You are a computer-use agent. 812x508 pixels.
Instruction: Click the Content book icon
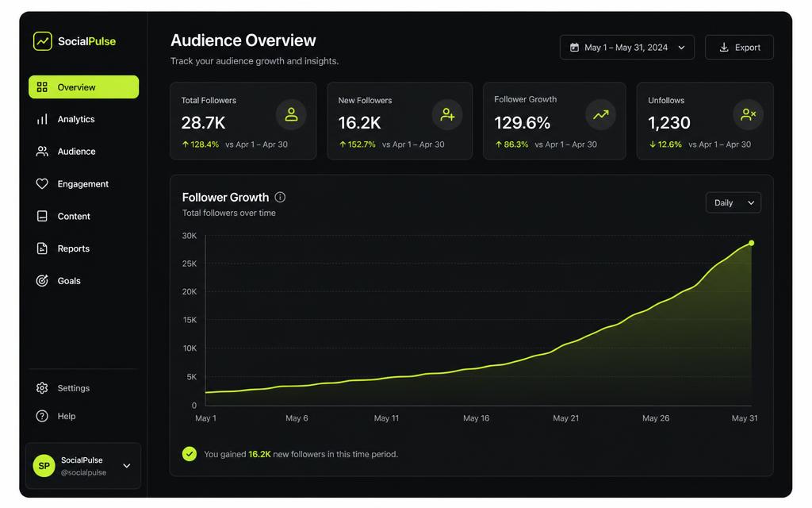(42, 216)
